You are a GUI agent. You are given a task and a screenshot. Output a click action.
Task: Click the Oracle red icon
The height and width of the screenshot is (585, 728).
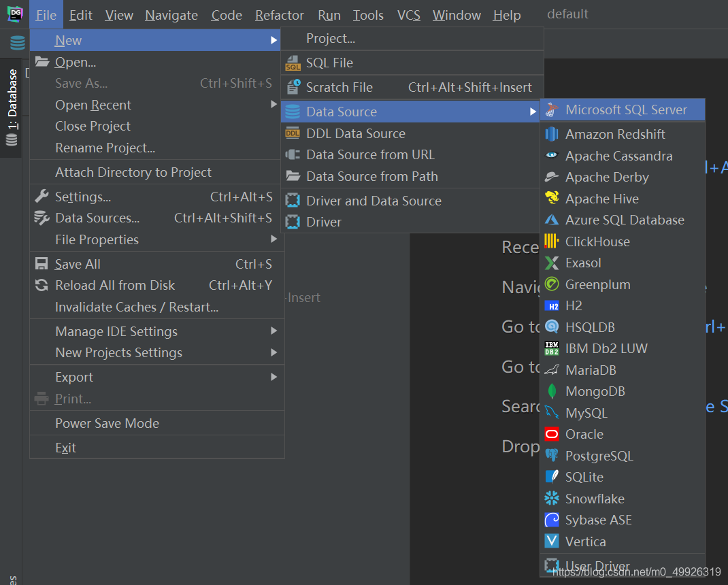[552, 434]
